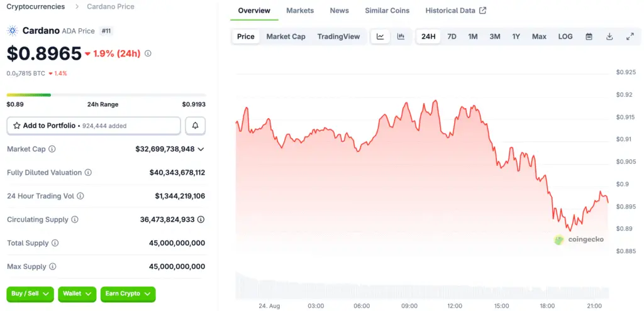Click the volume range selector below chart
Screen dimensions: 644x311
click(422, 285)
